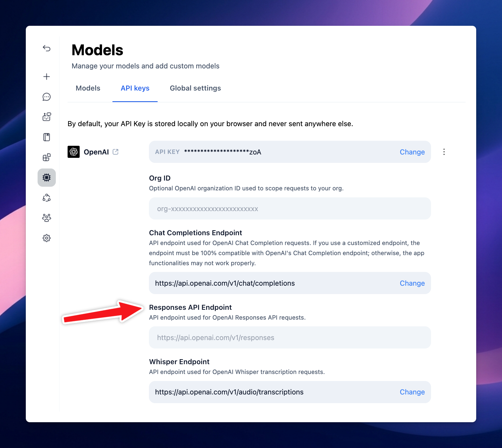Click the plus new chat icon

[x=47, y=77]
